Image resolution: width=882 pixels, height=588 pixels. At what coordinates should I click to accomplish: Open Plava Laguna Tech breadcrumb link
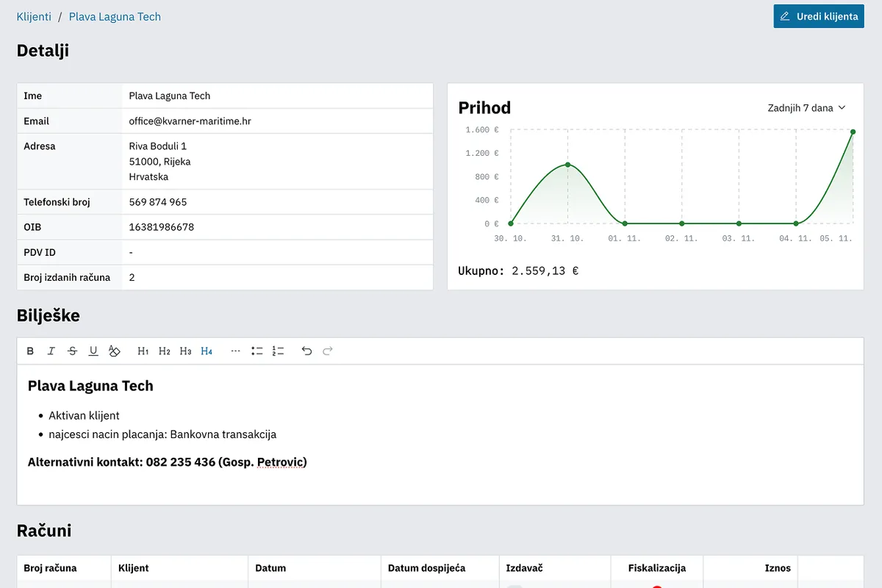click(115, 16)
